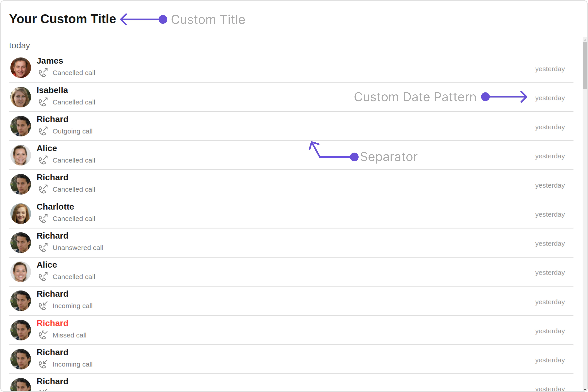The width and height of the screenshot is (588, 392).
Task: Click the avatar in the Missed call row
Action: [x=21, y=330]
